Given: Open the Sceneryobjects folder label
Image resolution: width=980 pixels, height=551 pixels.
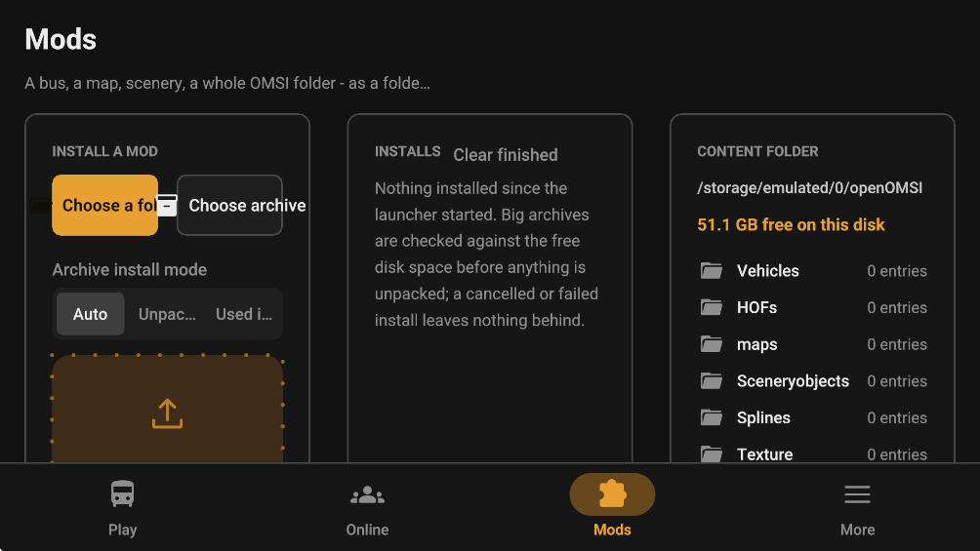Looking at the screenshot, I should (793, 381).
